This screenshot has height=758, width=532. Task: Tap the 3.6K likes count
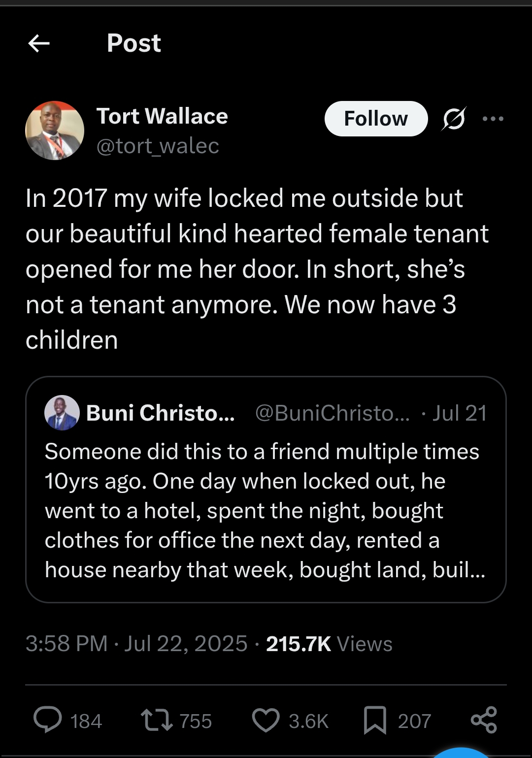308,721
